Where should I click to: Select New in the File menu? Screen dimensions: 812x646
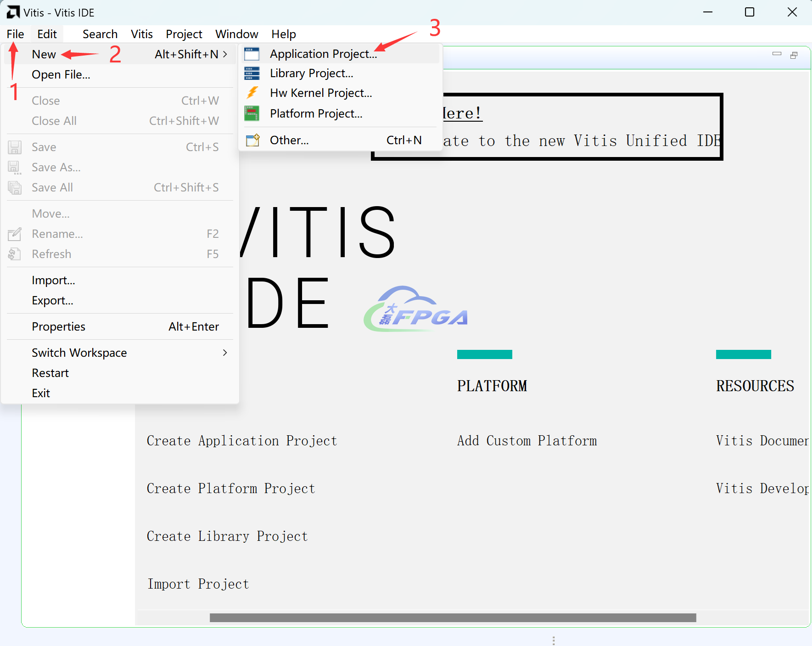119,54
